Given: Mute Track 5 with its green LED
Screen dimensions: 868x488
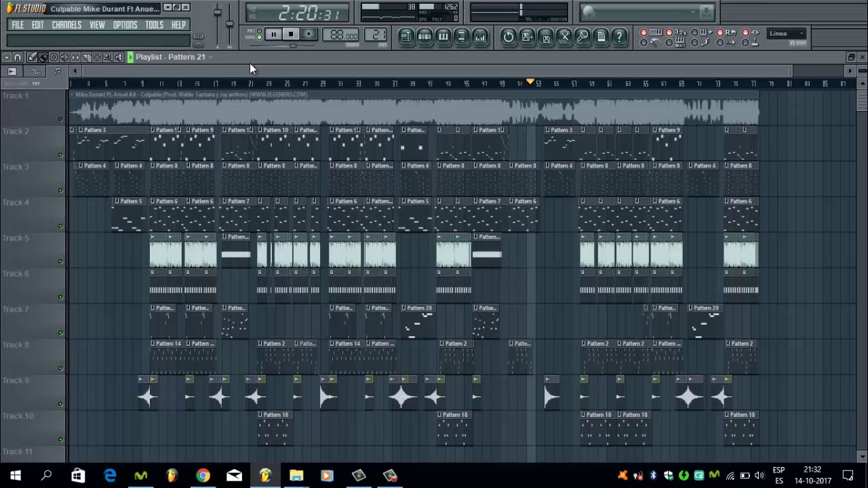Looking at the screenshot, I should (x=60, y=262).
